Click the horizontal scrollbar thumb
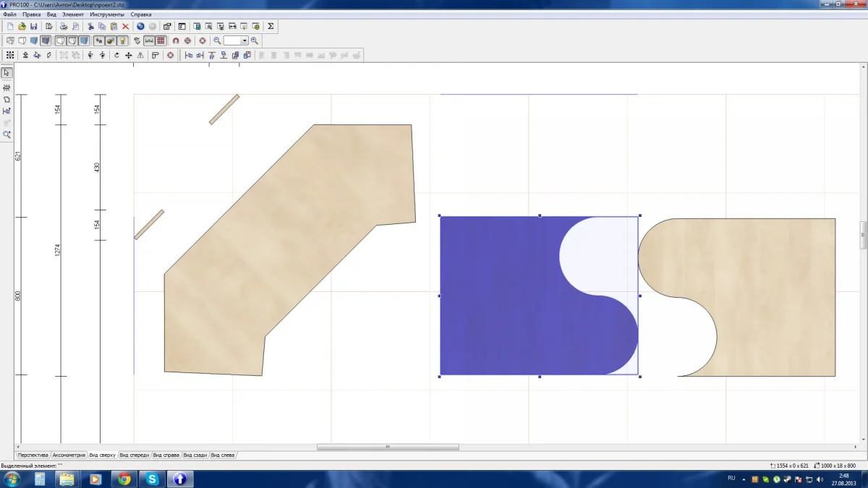This screenshot has width=868, height=488. (388, 447)
